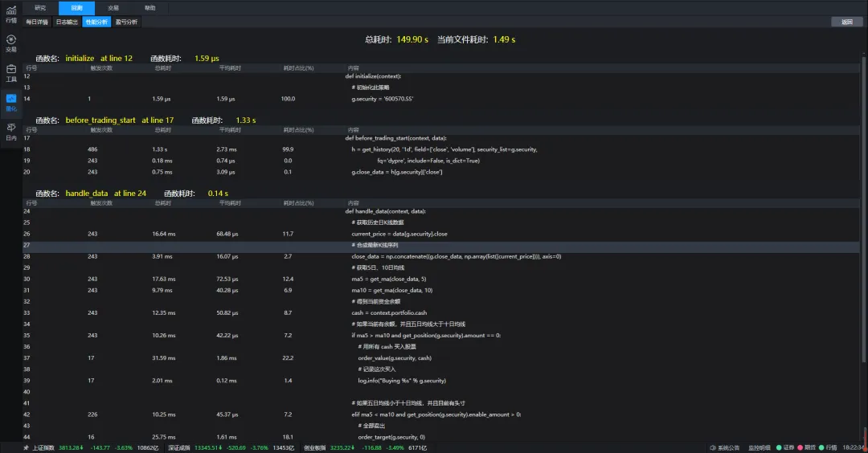
Task: Click function name before_trading_start at line 17
Action: pos(120,120)
